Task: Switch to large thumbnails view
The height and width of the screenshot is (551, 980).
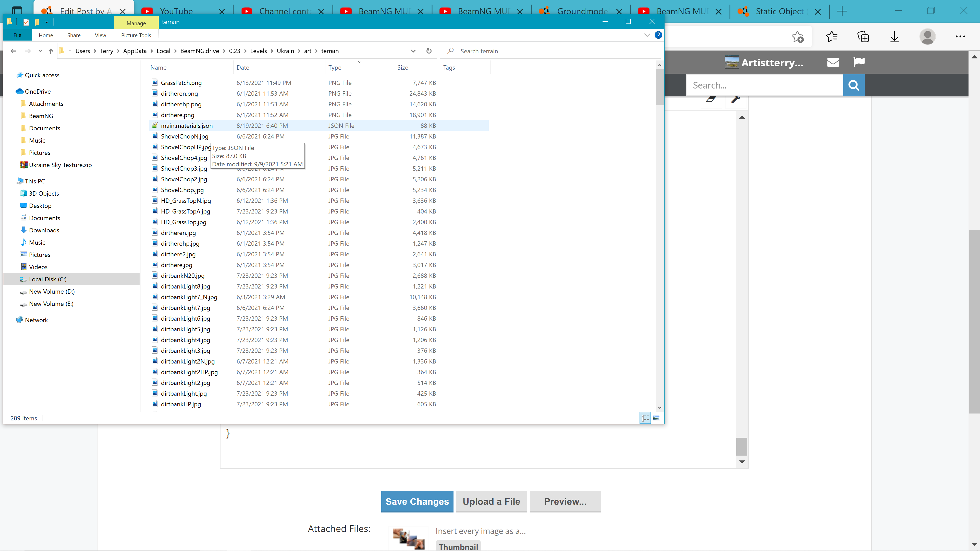Action: coord(656,418)
